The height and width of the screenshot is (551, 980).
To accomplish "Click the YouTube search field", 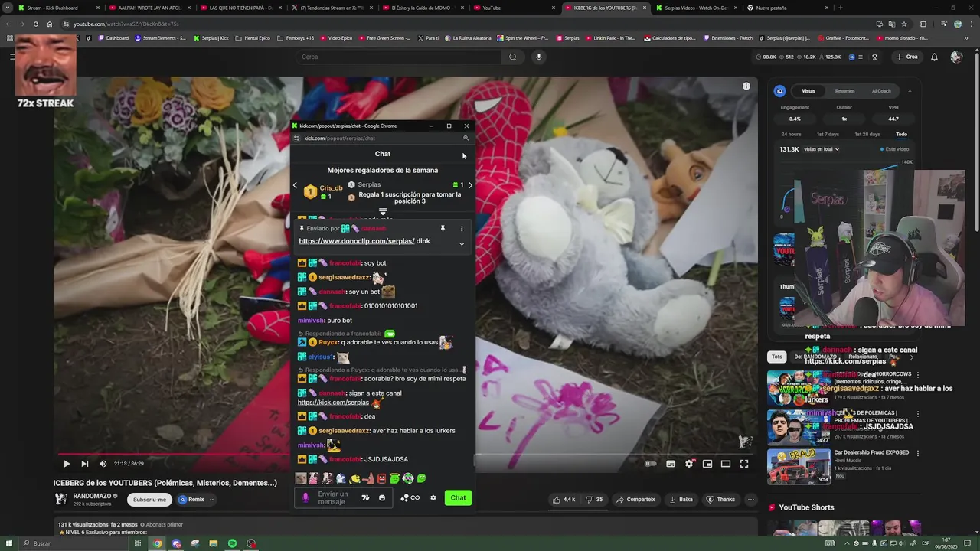I will pos(398,57).
